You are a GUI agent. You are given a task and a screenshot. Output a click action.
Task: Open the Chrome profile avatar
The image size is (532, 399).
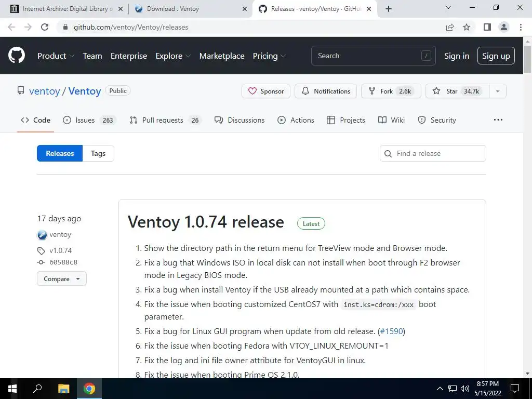click(x=504, y=27)
